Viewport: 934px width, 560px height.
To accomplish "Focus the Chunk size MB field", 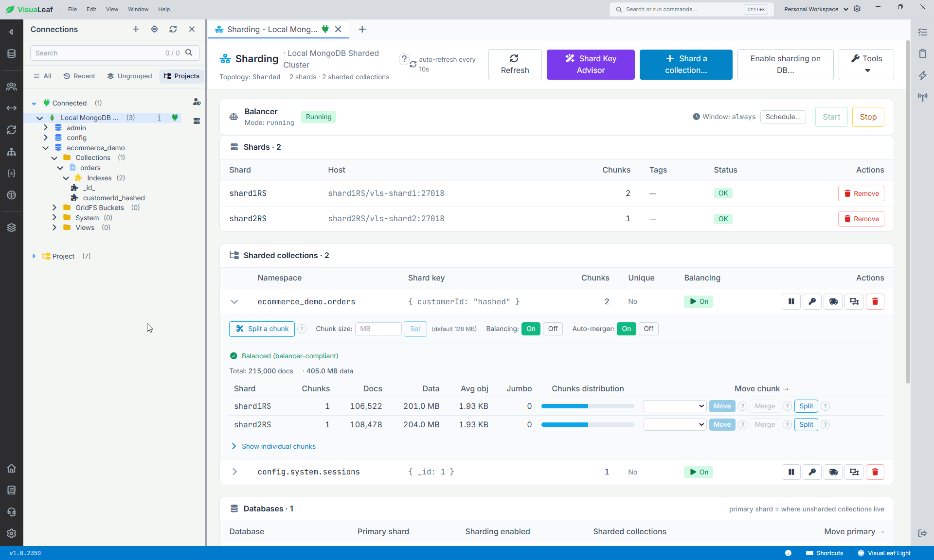I will 378,329.
